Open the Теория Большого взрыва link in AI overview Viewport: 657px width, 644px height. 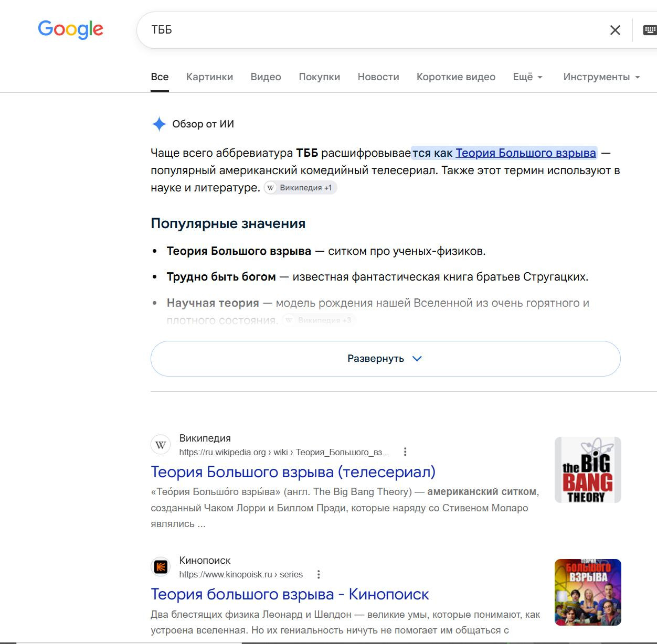tap(526, 153)
